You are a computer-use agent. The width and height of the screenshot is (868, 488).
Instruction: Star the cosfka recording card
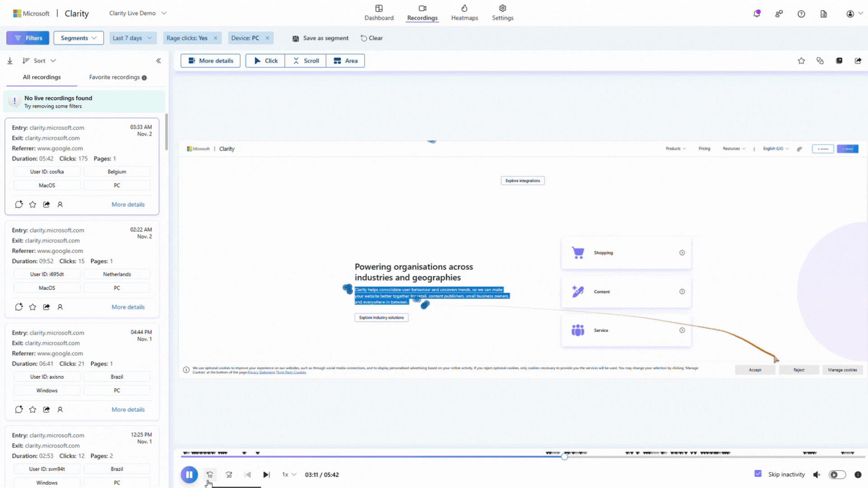tap(33, 204)
